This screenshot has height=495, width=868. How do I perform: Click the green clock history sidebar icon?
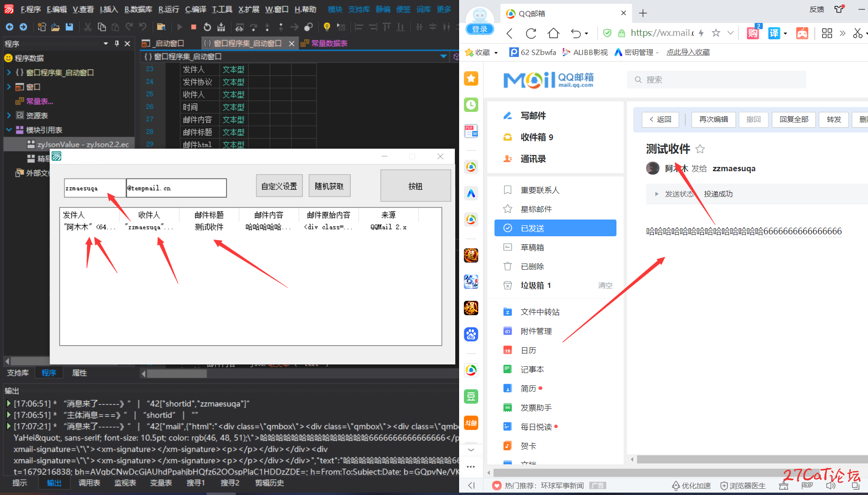click(x=471, y=105)
